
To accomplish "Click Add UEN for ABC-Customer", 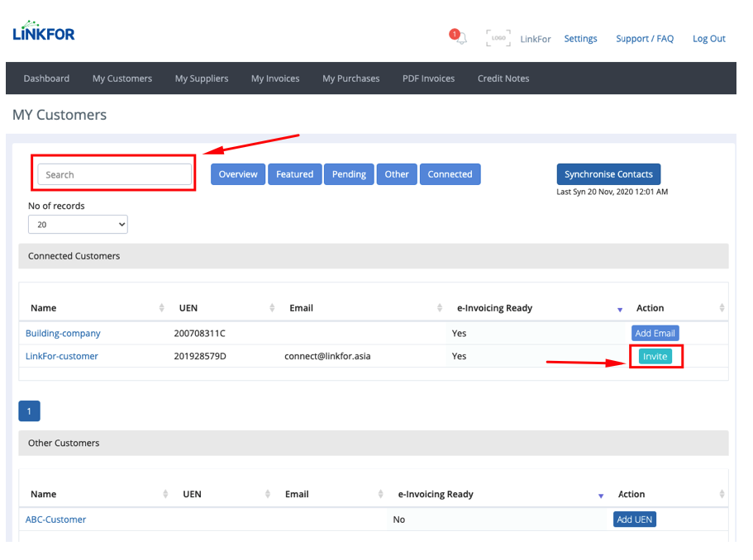I will [x=634, y=520].
